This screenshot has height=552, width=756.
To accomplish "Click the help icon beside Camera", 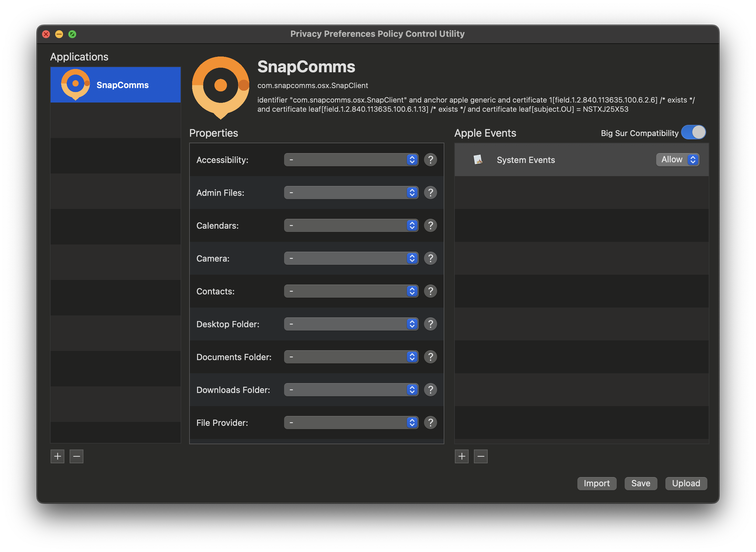I will point(431,258).
